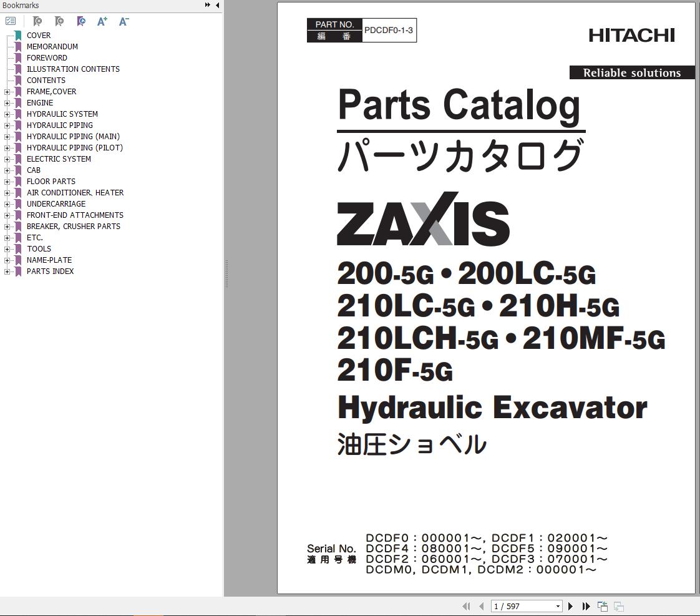Expand the CAB bookmark
This screenshot has width=700, height=616.
pyautogui.click(x=7, y=170)
